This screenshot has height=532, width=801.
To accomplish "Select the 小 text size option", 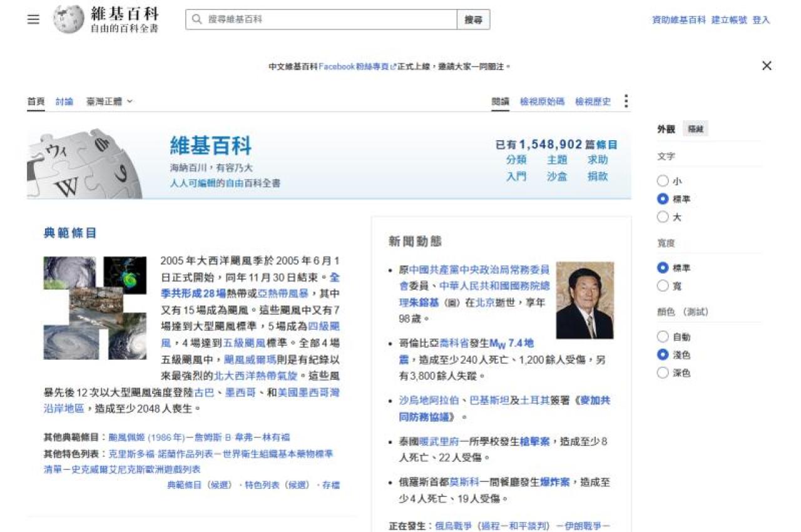I will click(x=663, y=181).
